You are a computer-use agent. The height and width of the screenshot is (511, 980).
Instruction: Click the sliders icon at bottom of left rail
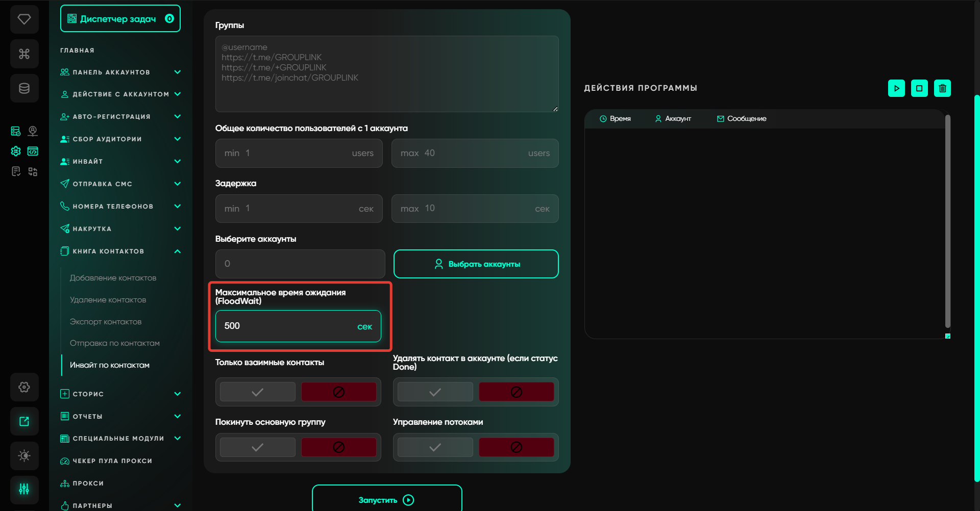(x=24, y=490)
